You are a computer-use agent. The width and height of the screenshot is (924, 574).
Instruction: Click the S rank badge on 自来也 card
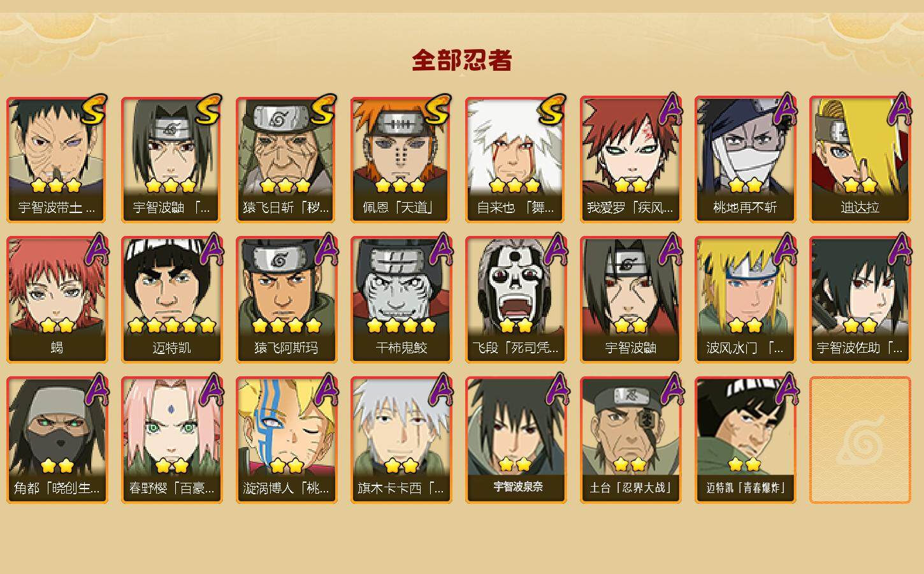(x=552, y=110)
